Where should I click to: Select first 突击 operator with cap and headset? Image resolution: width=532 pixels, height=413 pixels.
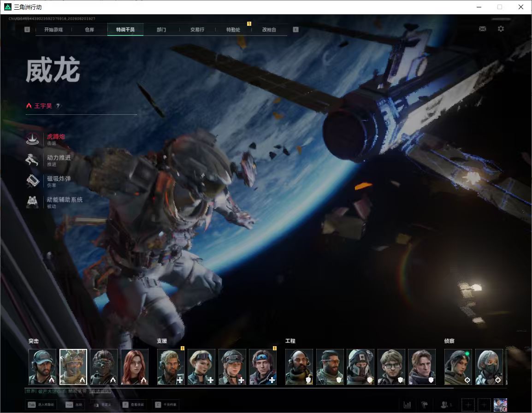point(42,367)
